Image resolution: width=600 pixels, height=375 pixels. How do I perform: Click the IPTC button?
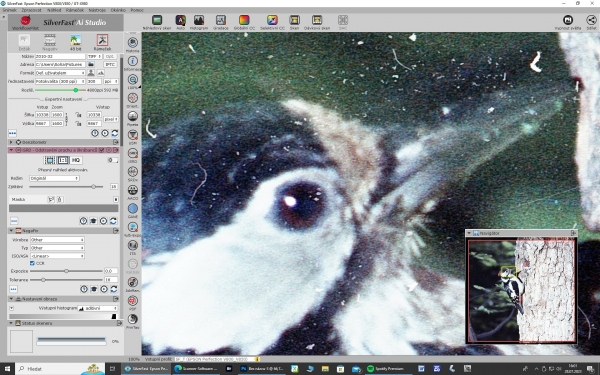110,64
